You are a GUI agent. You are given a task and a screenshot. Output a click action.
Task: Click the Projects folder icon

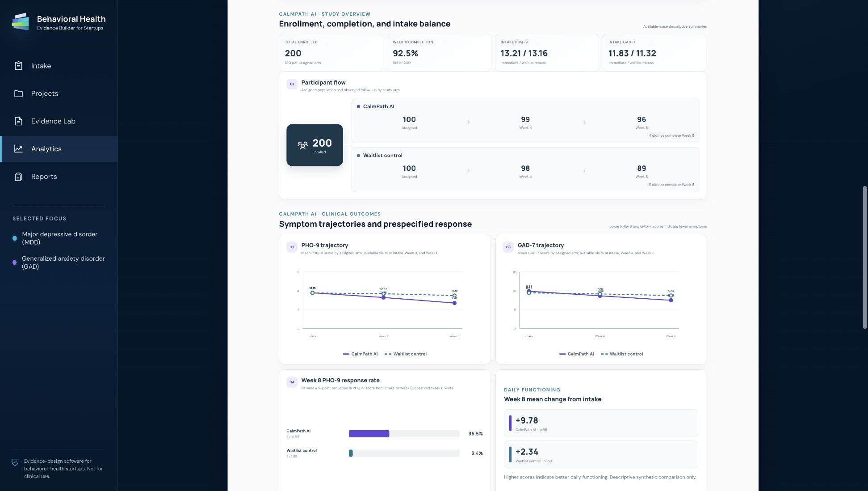18,93
